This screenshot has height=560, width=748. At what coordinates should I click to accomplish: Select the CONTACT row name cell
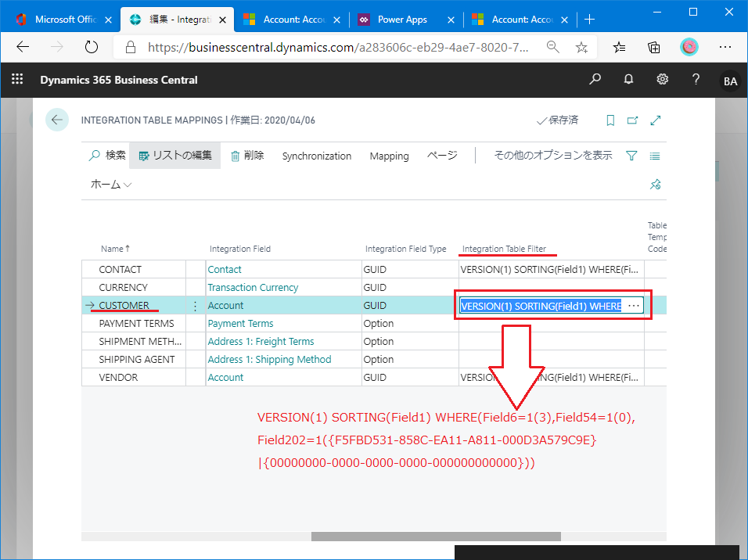pyautogui.click(x=134, y=270)
